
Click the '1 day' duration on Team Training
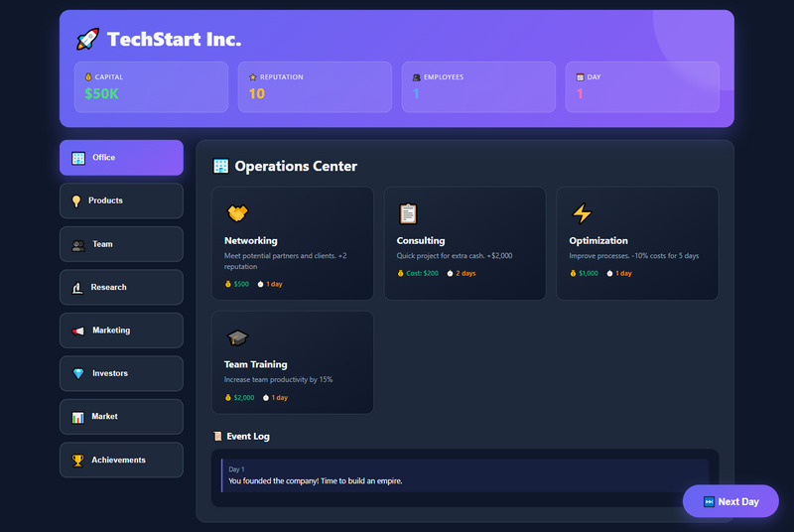[x=280, y=398]
